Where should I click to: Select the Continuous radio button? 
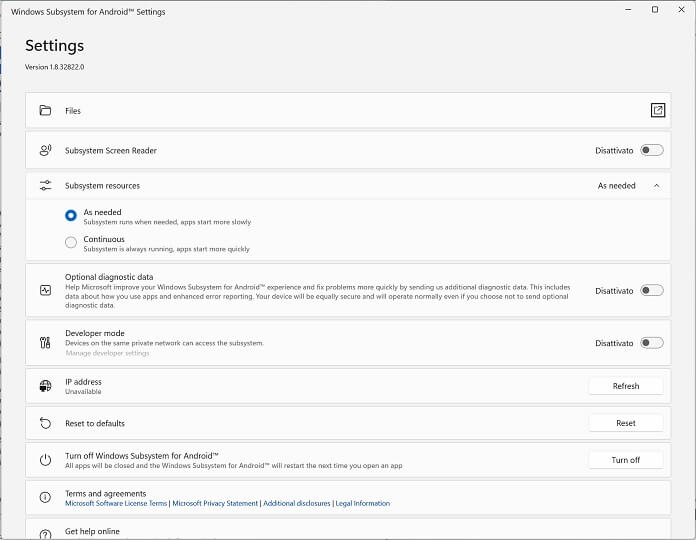[71, 242]
